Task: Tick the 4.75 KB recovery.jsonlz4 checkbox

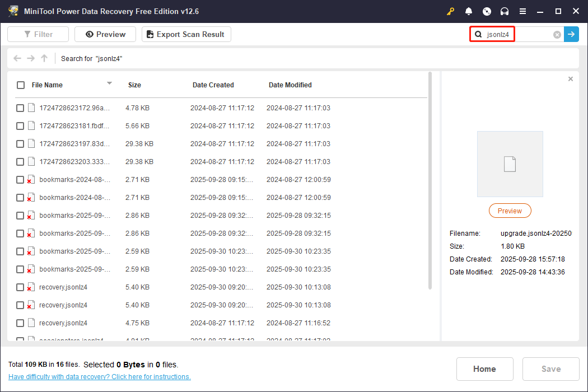Action: (x=20, y=323)
